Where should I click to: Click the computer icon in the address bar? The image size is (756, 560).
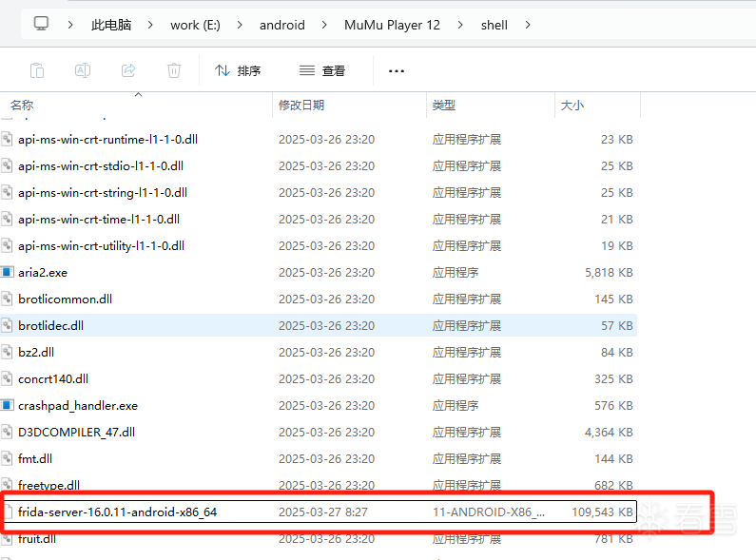[x=41, y=24]
